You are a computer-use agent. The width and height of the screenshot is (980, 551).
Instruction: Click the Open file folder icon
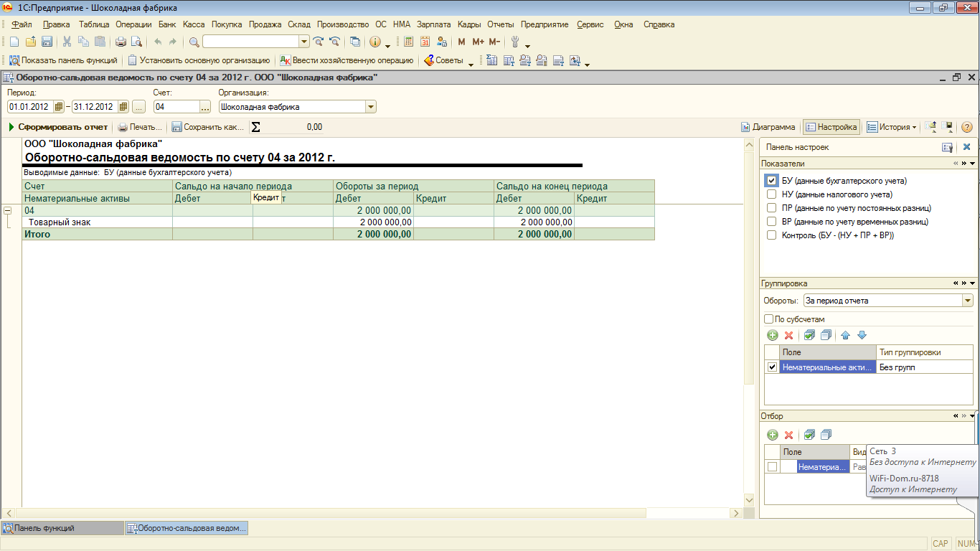click(30, 42)
